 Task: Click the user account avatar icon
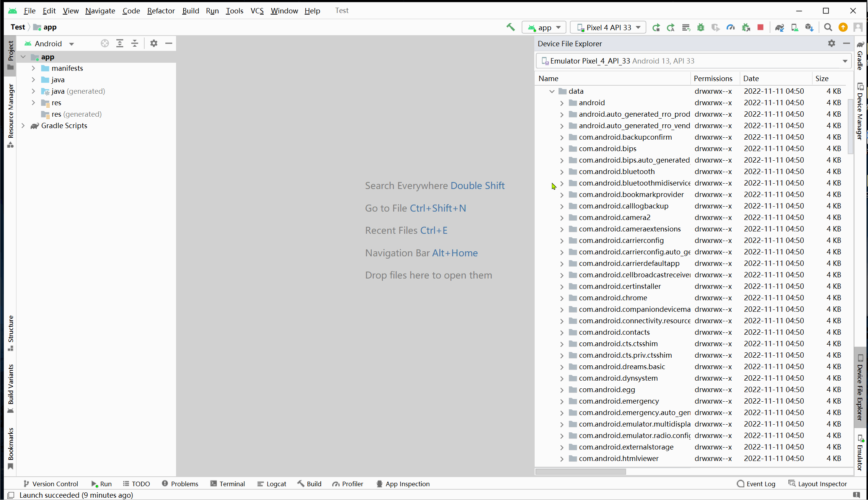tap(858, 28)
